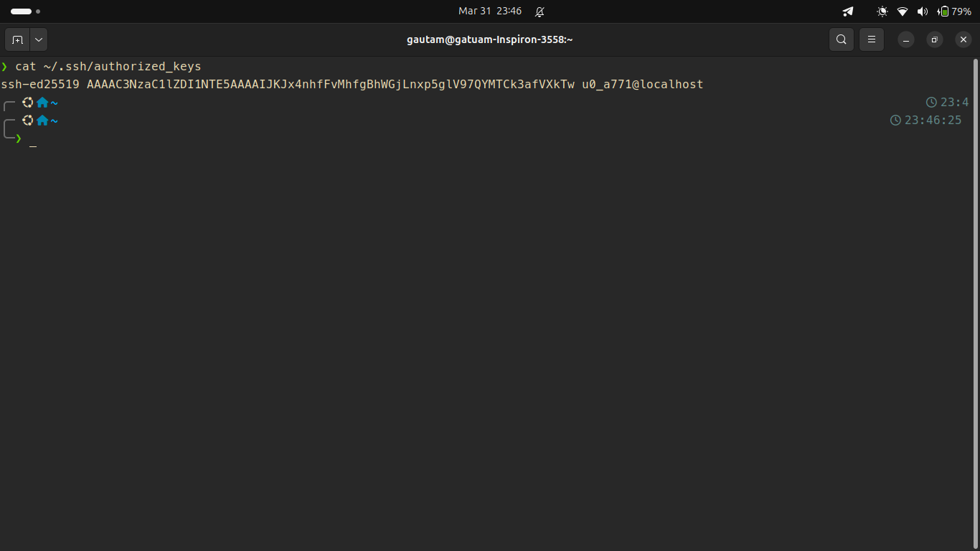Click the u0_a771@localhost key comment

coord(643,85)
